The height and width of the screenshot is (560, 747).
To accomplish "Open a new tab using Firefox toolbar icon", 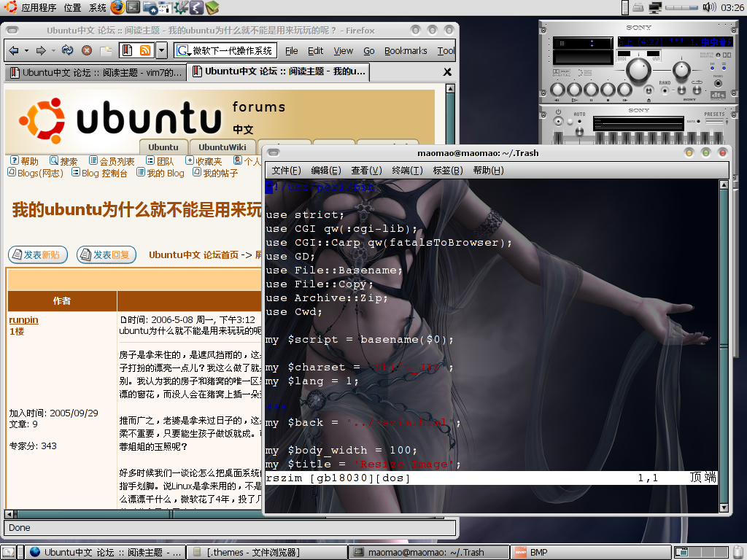I will [106, 50].
